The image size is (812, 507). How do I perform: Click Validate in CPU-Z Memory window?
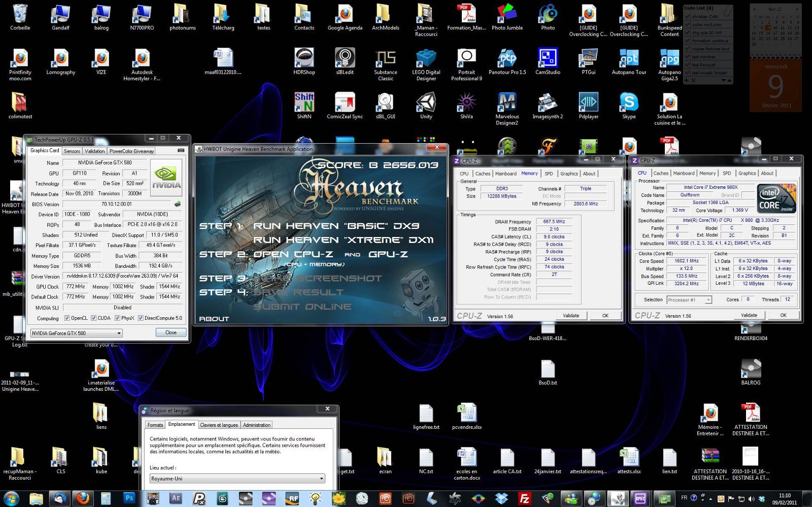tap(571, 316)
